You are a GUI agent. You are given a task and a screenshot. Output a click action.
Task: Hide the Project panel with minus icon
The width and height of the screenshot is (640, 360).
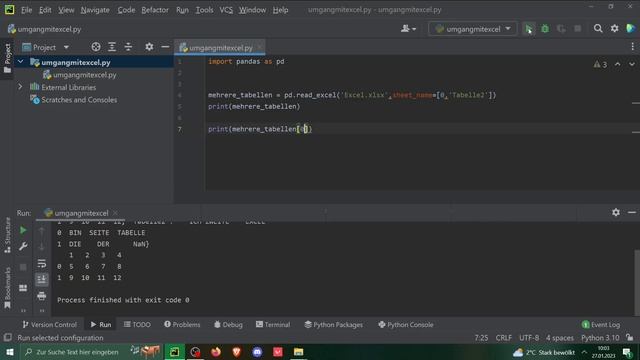point(165,47)
